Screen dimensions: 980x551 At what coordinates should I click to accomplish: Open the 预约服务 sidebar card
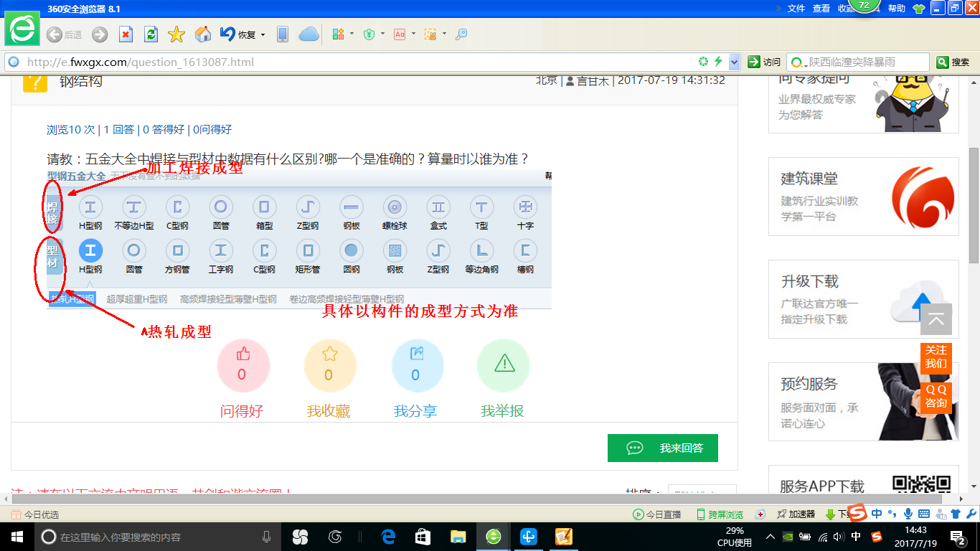[864, 402]
